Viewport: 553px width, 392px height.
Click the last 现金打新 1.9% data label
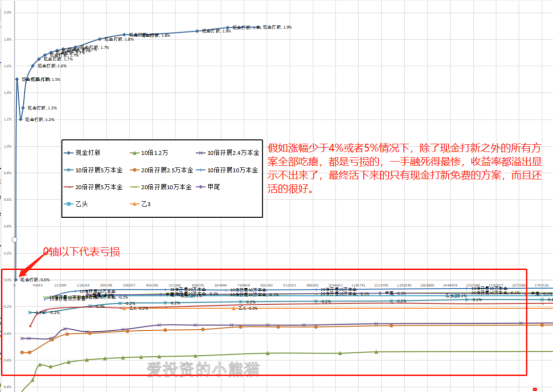click(x=277, y=27)
